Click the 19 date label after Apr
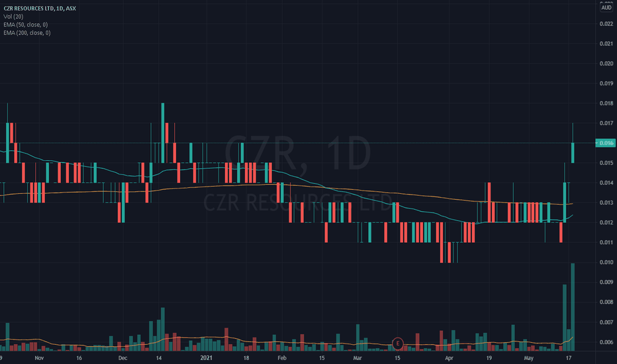This screenshot has width=617, height=364. click(x=489, y=358)
